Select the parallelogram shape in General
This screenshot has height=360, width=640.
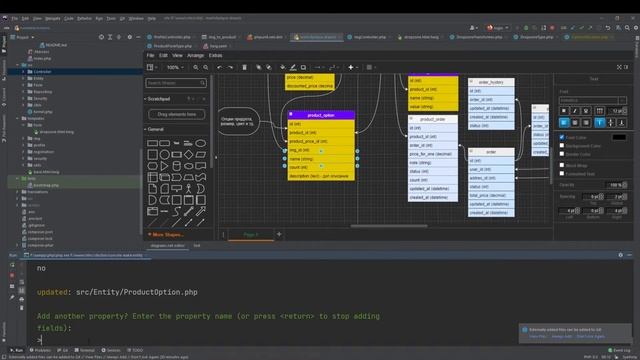tap(200, 155)
